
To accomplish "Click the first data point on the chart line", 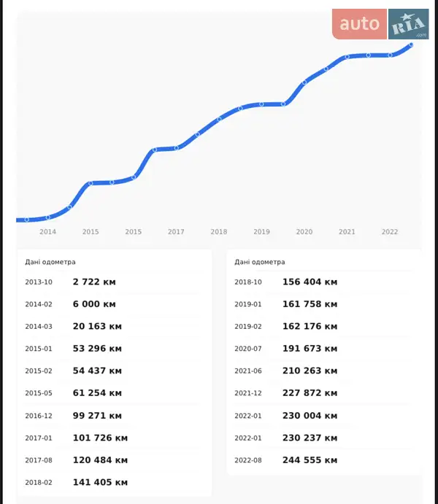I will coord(27,220).
